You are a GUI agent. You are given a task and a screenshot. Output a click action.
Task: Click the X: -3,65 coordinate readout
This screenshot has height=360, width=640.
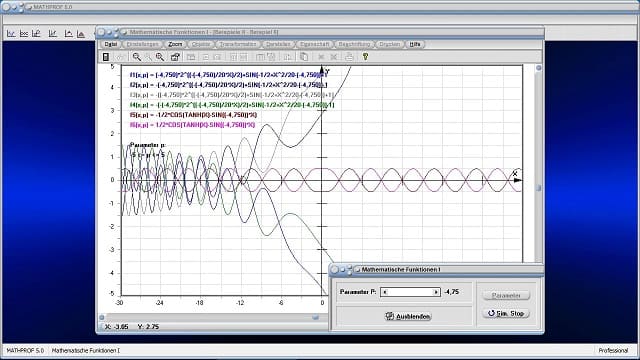point(117,327)
